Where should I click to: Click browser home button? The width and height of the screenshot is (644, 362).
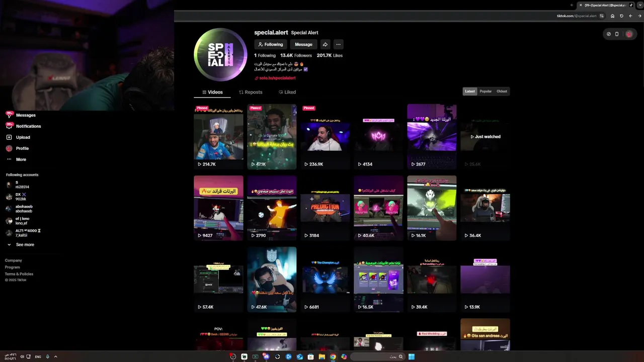[x=612, y=16]
